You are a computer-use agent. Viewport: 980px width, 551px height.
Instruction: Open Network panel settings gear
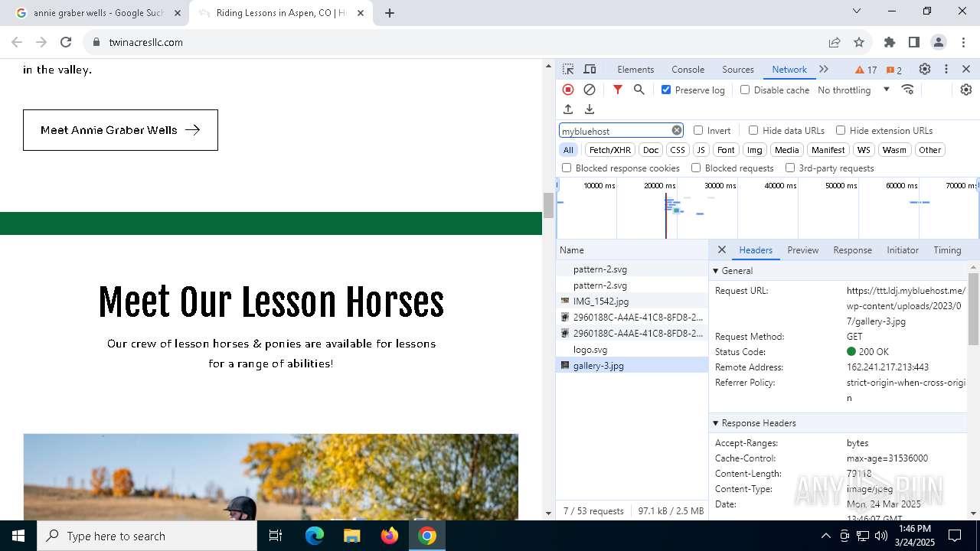pyautogui.click(x=966, y=90)
